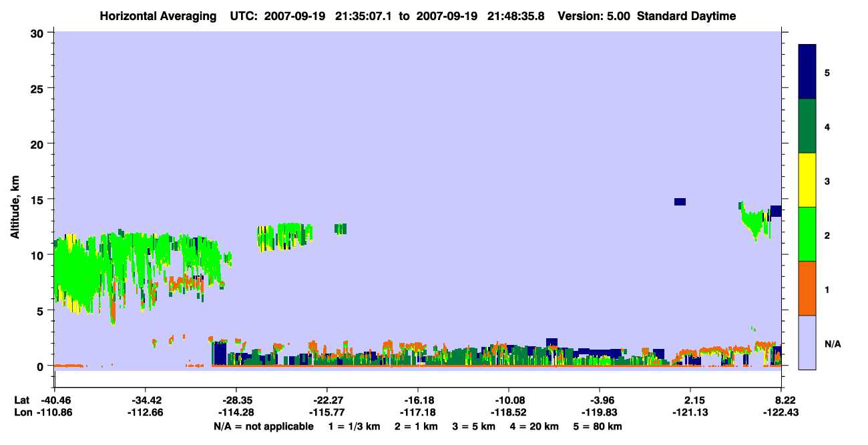The width and height of the screenshot is (868, 445).
Task: Click legend entry '1 = 1/3 km'
Action: tap(353, 426)
